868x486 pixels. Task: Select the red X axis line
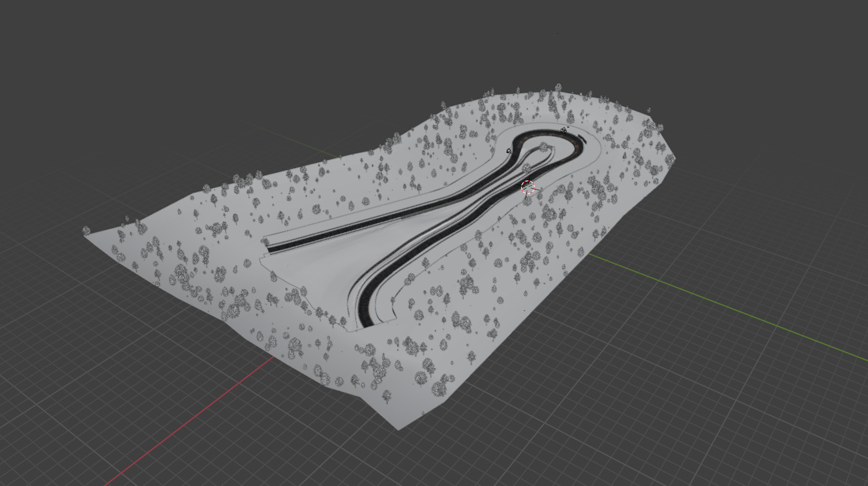point(189,422)
